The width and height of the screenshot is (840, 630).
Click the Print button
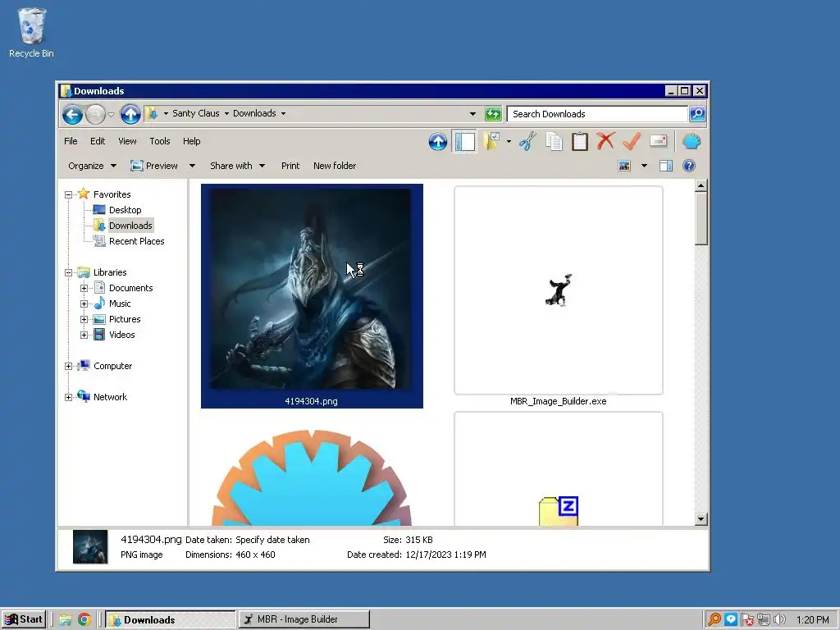(290, 166)
